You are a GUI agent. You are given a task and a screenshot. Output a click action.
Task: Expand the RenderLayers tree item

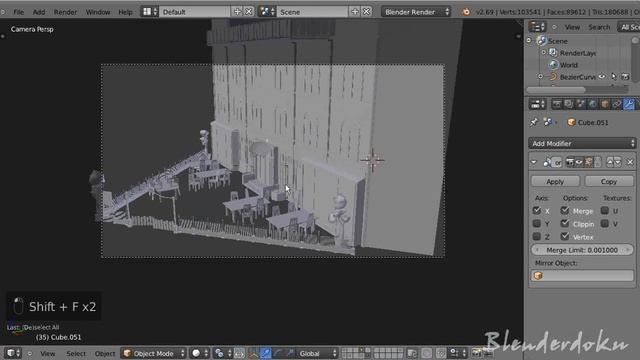click(x=544, y=53)
